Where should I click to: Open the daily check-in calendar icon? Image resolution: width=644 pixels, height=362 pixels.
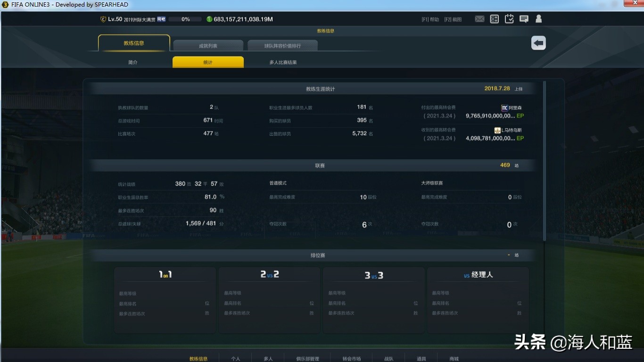tap(509, 19)
